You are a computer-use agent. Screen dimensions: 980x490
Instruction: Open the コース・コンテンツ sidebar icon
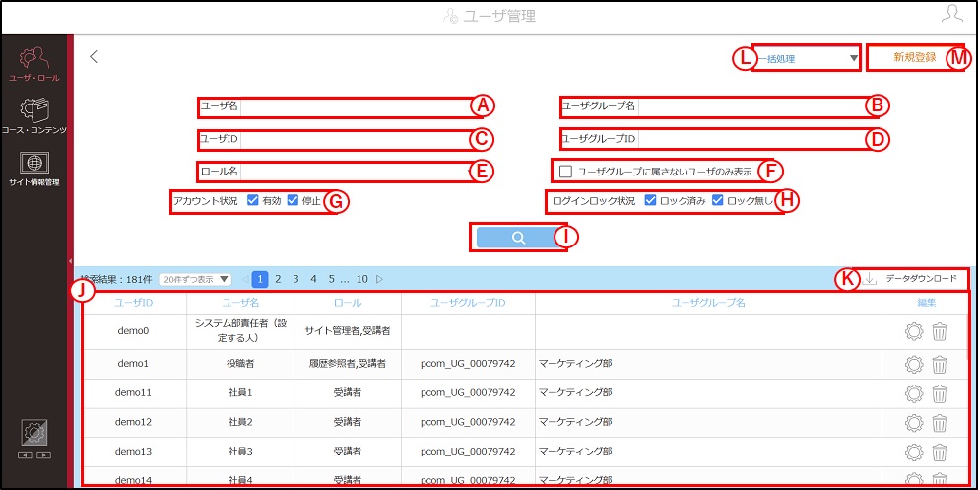tap(33, 112)
